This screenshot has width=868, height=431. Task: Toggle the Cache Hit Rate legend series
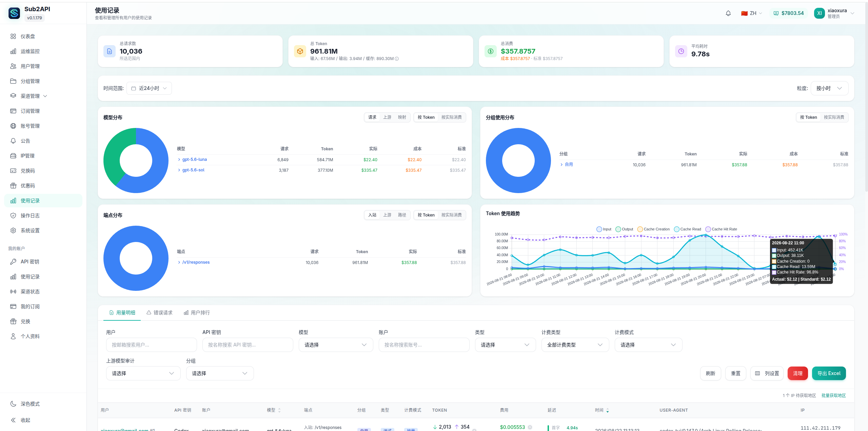721,229
